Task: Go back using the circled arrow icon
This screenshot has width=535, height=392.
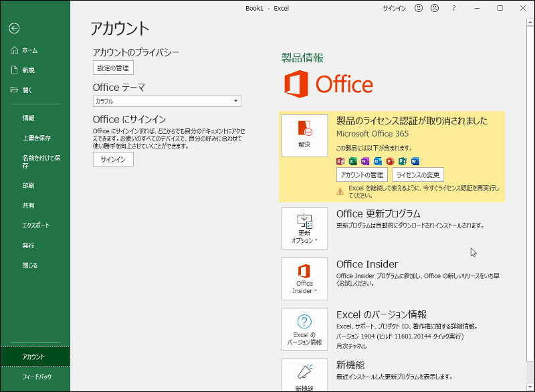Action: point(14,28)
